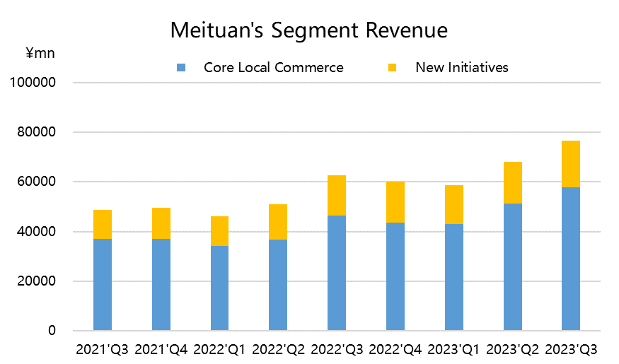
Task: Click the 2022'Q4 x-axis label
Action: [395, 349]
